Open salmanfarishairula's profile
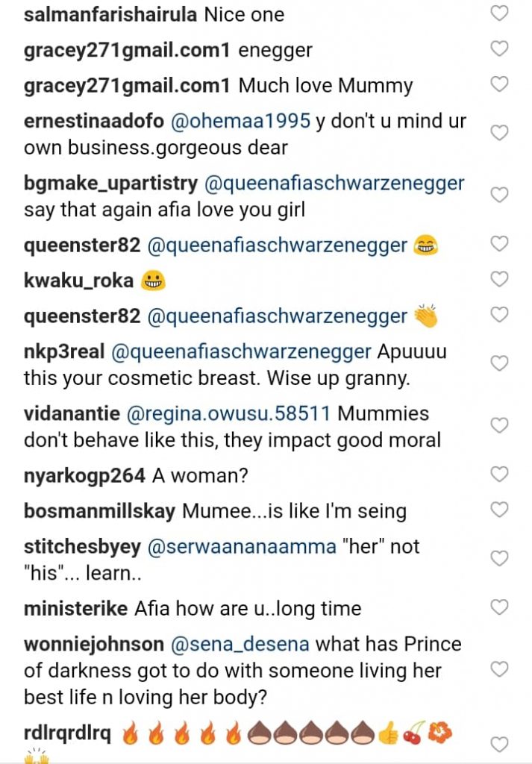 pyautogui.click(x=110, y=14)
